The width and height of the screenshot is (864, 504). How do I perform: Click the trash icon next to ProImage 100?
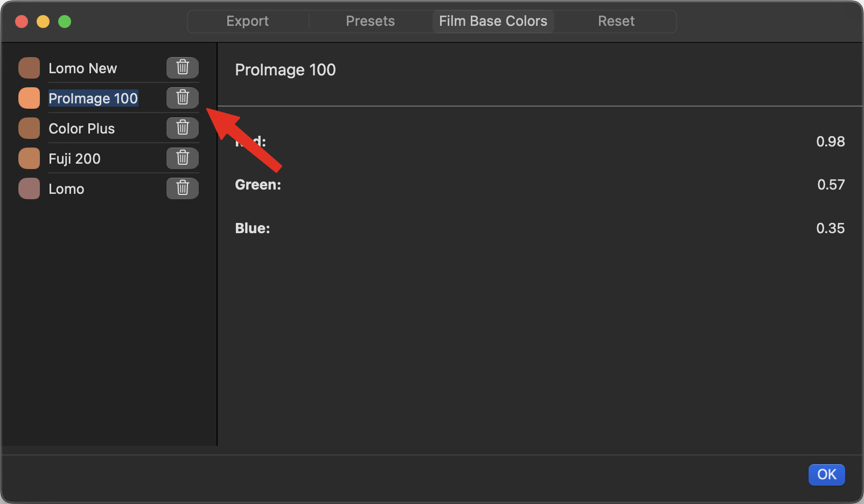coord(182,97)
